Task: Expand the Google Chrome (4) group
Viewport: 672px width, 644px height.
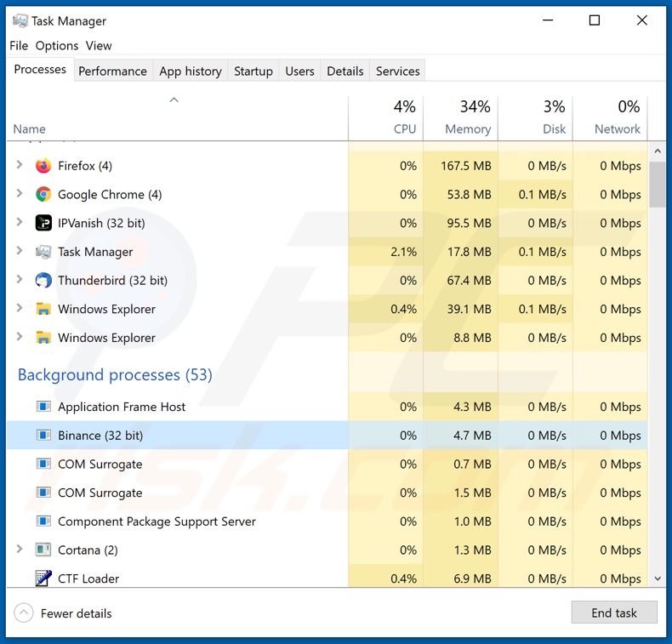Action: tap(20, 194)
